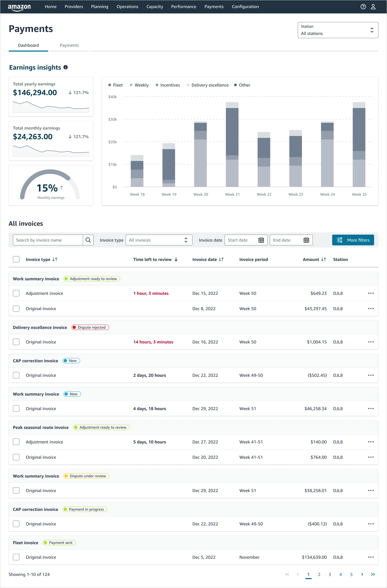Click the Amazon logo

[x=19, y=7]
